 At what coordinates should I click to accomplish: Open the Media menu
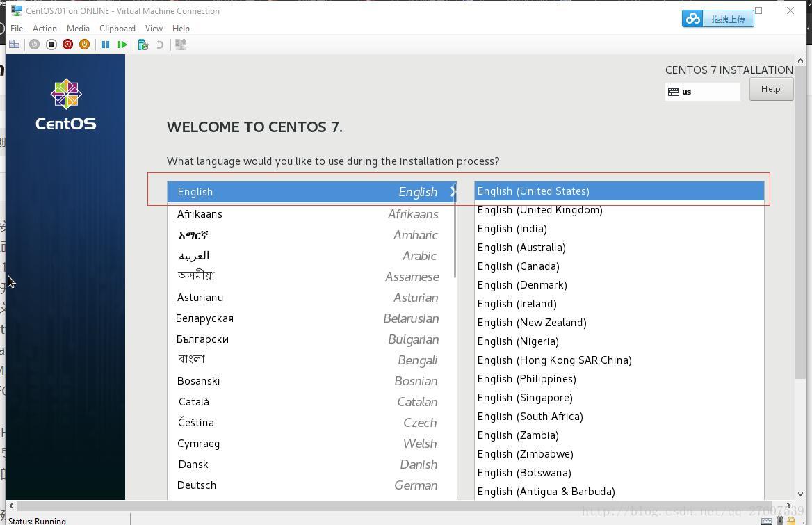click(78, 29)
